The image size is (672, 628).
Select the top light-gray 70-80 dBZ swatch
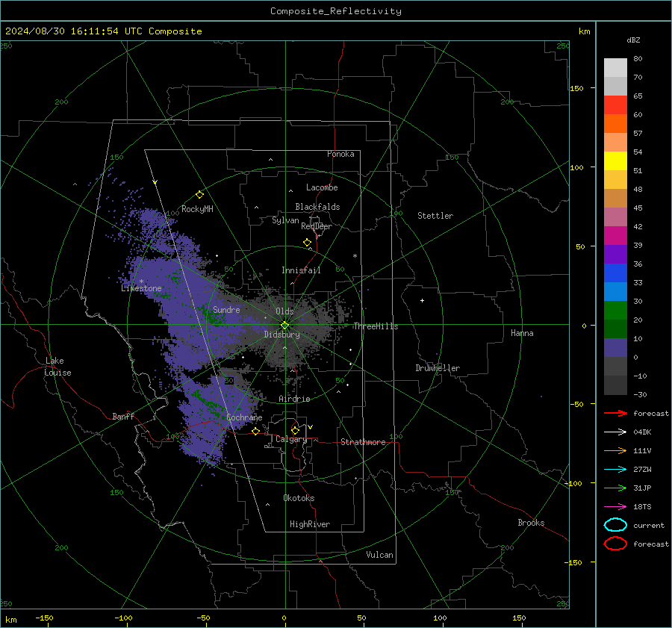[615, 68]
